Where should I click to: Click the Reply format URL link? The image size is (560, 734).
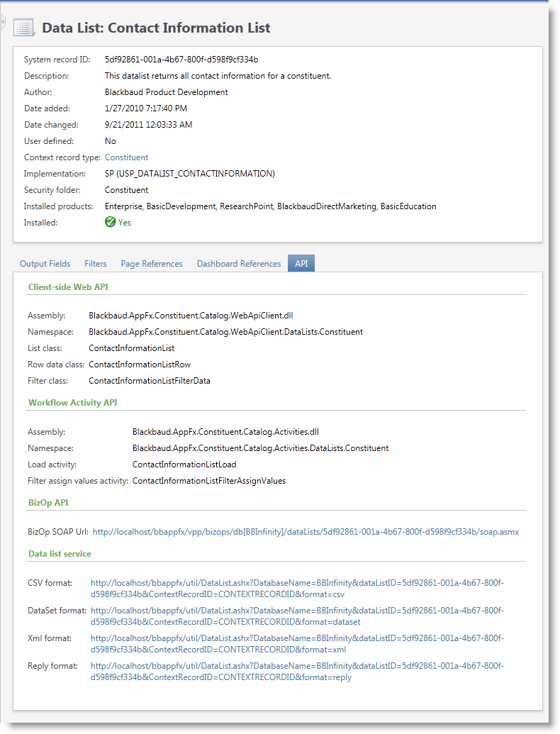pyautogui.click(x=297, y=672)
